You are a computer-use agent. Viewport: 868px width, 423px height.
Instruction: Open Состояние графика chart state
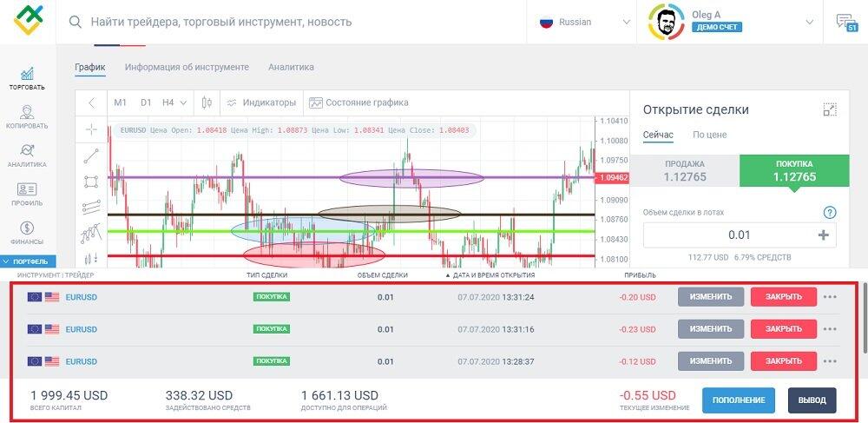pyautogui.click(x=358, y=102)
